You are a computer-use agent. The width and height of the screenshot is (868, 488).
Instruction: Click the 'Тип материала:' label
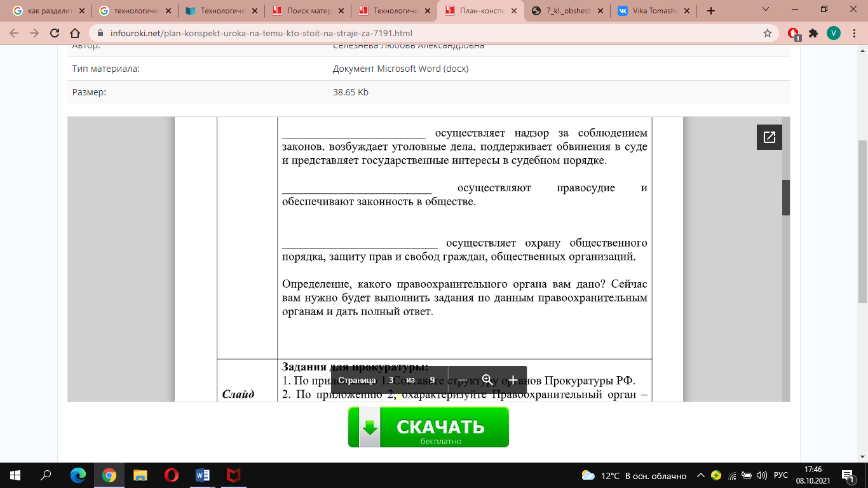click(x=105, y=69)
